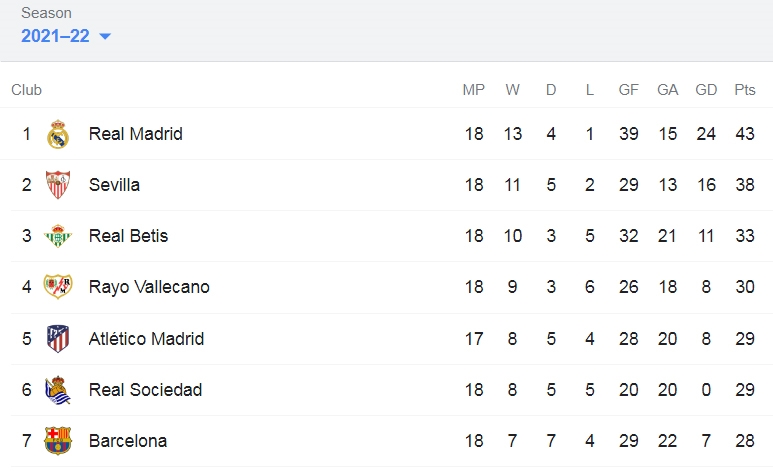
Task: Click the Real Sociedad club crest
Action: (x=58, y=390)
